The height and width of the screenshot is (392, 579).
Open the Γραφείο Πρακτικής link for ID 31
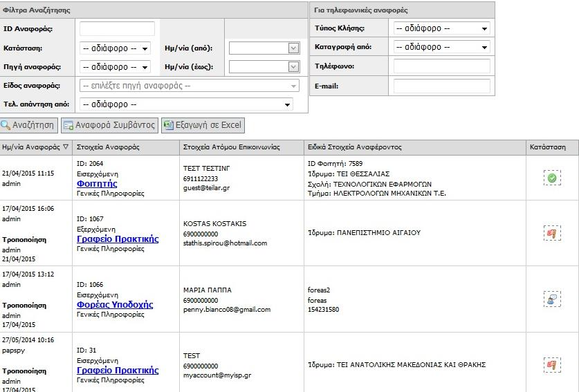pos(118,371)
